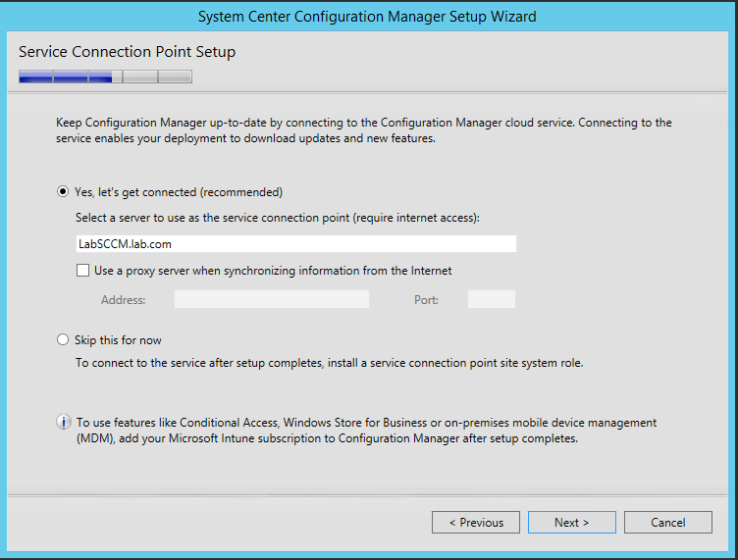Click the proxy Address text box
The height and width of the screenshot is (560, 738).
tap(272, 300)
